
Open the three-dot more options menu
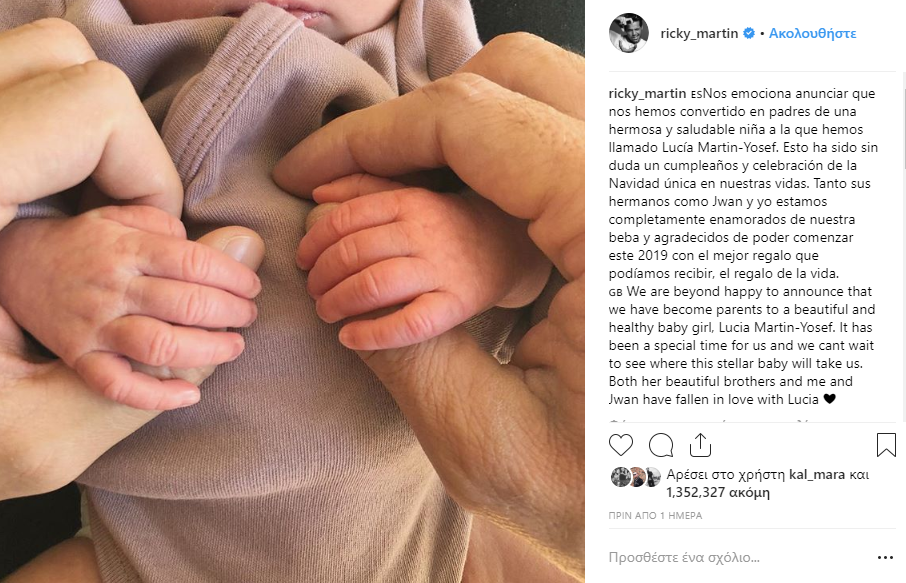[x=885, y=558]
